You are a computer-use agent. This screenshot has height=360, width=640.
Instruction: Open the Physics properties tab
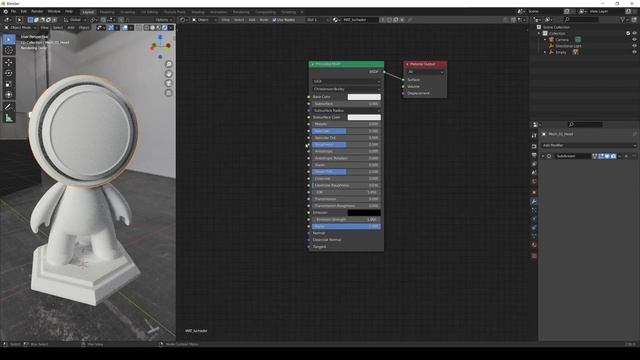click(534, 219)
